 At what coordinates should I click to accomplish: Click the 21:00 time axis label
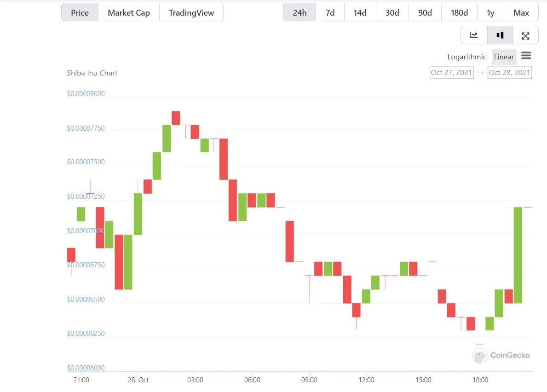[81, 380]
